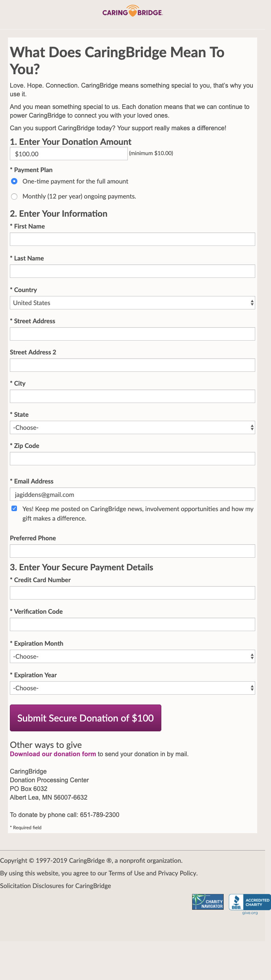271x980 pixels.
Task: Click the CaringBridge logo
Action: tap(133, 11)
